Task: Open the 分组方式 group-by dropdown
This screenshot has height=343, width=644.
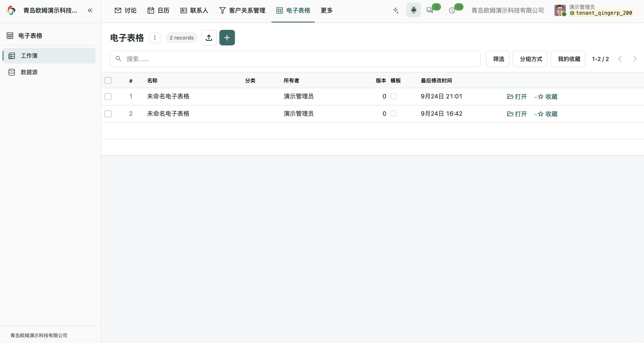Action: click(530, 59)
